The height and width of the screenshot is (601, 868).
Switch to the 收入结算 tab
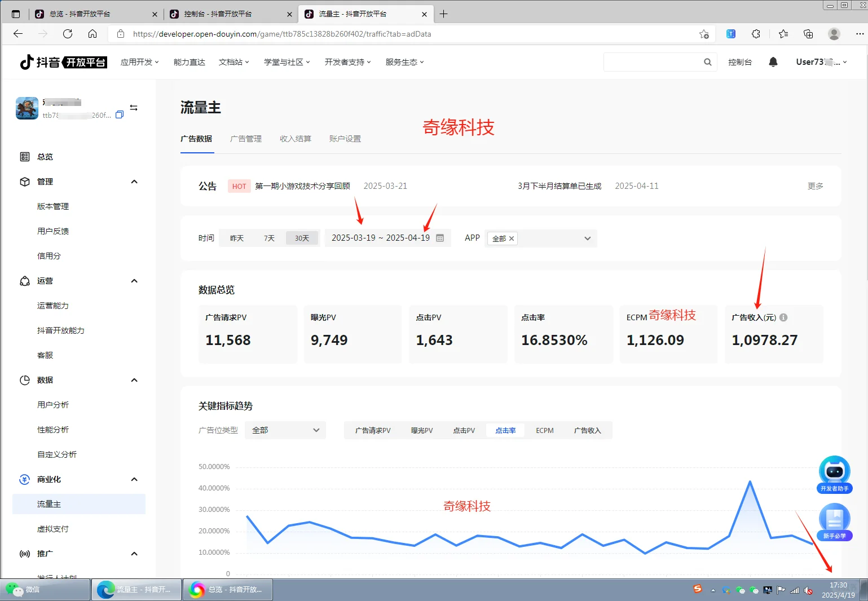click(x=295, y=138)
